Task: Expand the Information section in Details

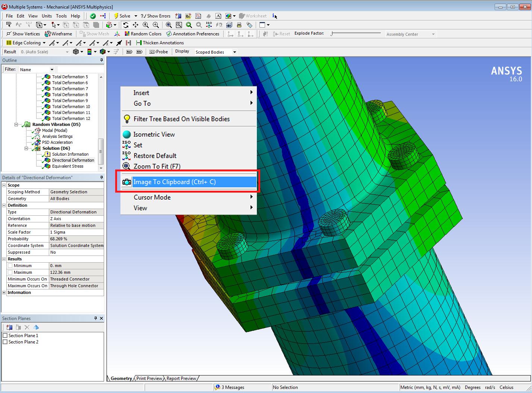Action: [4, 293]
